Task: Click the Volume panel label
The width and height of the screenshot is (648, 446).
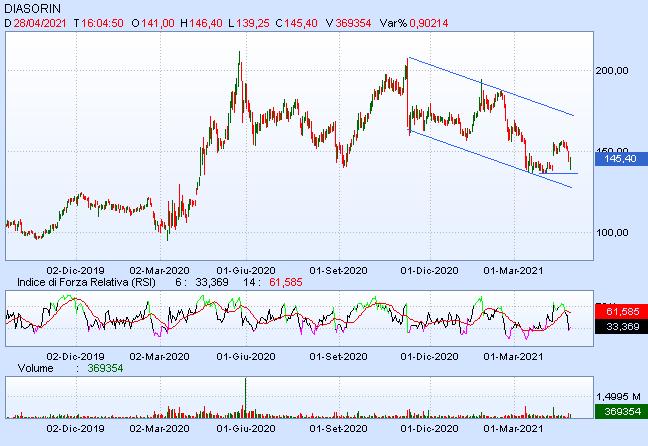Action: click(35, 368)
